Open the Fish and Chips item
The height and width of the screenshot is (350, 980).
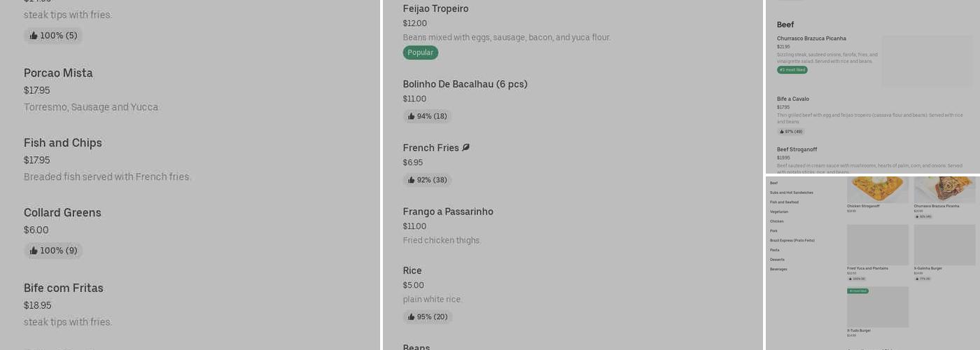click(63, 143)
